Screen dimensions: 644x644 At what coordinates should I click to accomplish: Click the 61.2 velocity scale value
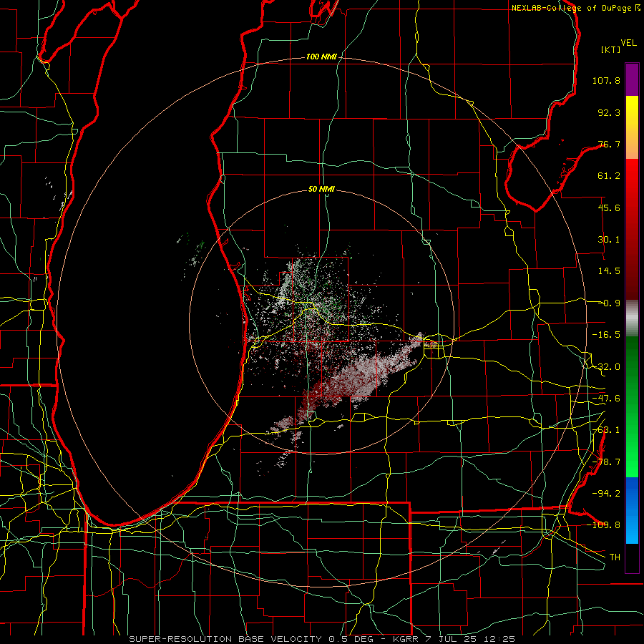609,176
